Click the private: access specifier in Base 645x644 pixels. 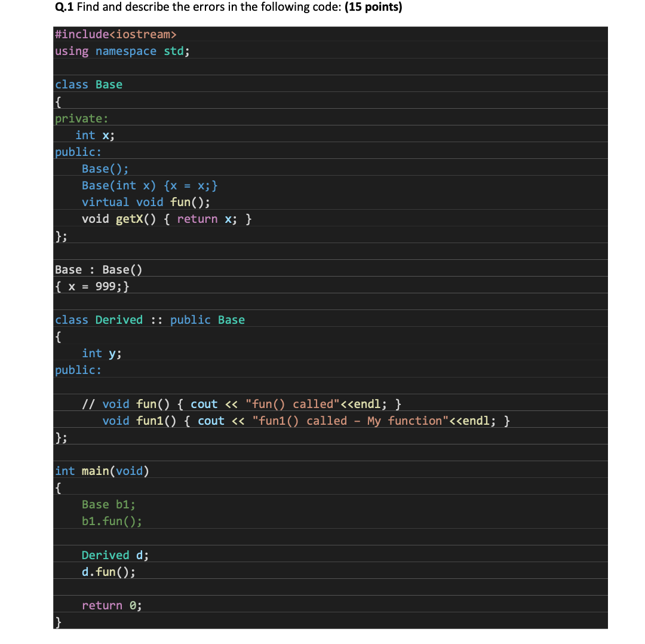[x=80, y=118]
